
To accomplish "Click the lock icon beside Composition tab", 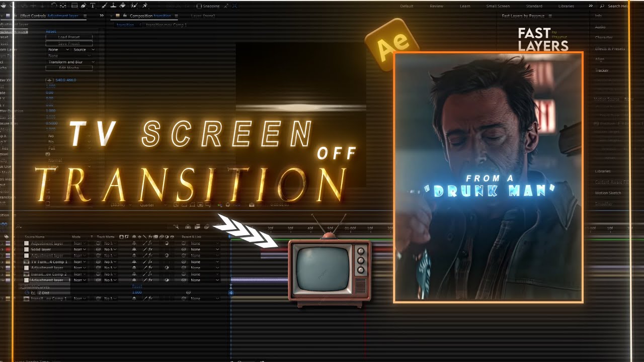I will [x=125, y=16].
